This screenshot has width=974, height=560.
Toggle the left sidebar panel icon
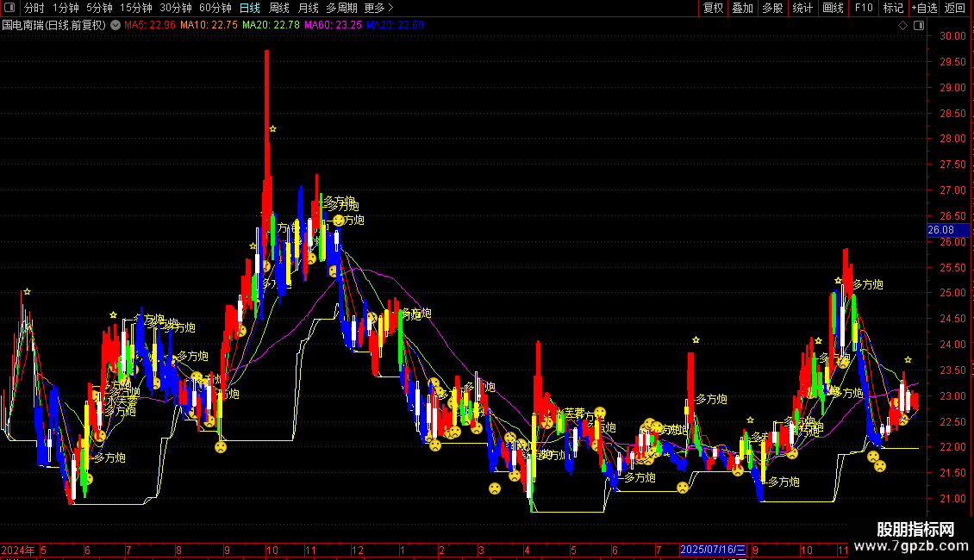click(x=9, y=8)
